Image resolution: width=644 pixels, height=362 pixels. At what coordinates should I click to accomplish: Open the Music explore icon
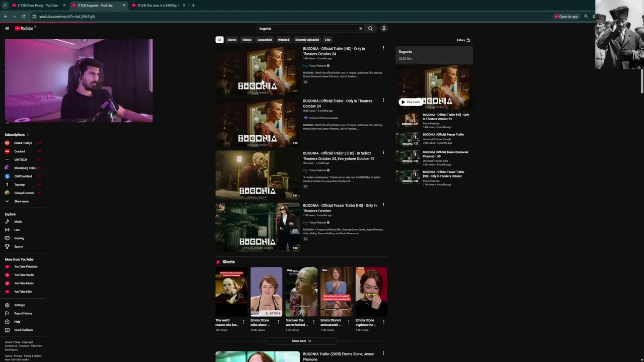click(7, 222)
